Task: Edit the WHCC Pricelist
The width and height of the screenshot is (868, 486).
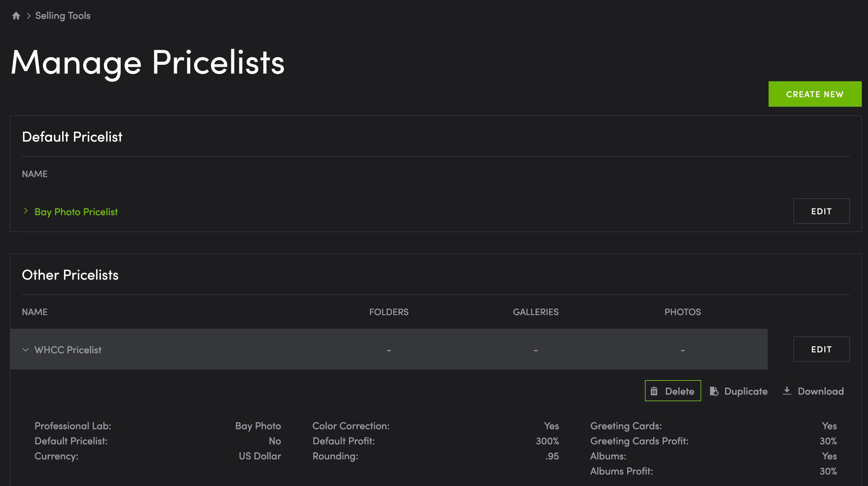Action: [821, 349]
